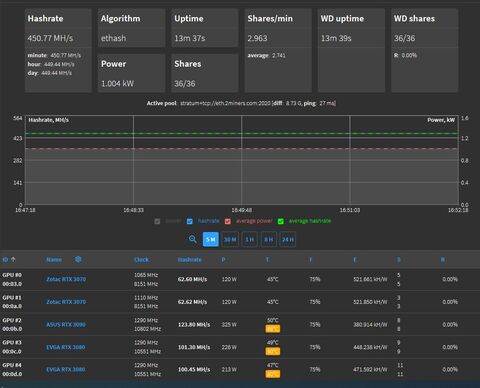Click the 1.004 kW power value
The image size is (480, 388).
click(117, 84)
